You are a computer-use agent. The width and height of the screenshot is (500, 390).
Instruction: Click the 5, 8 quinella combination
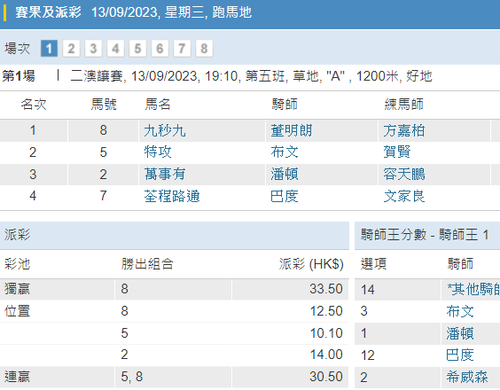pyautogui.click(x=132, y=377)
